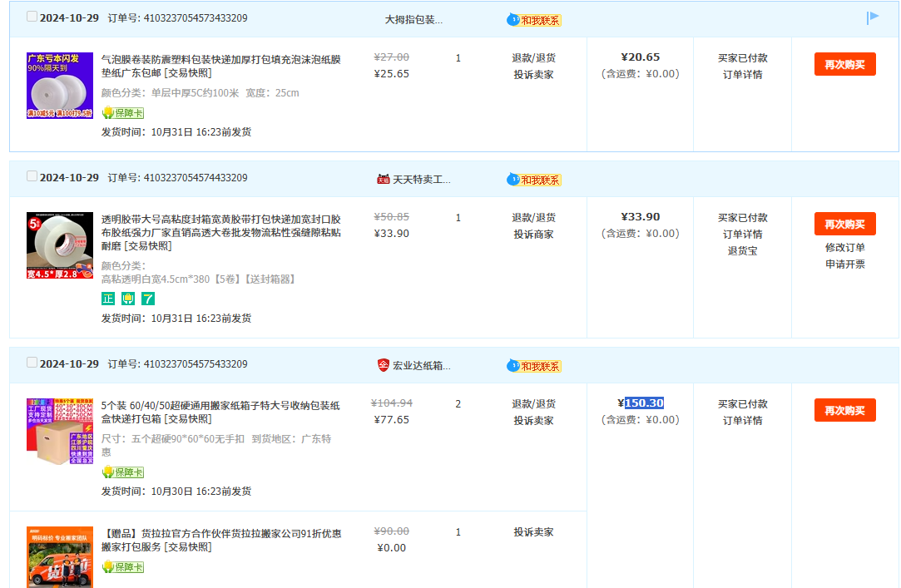The image size is (901, 588).
Task: Open the transparent tape product thumbnail
Action: click(59, 245)
